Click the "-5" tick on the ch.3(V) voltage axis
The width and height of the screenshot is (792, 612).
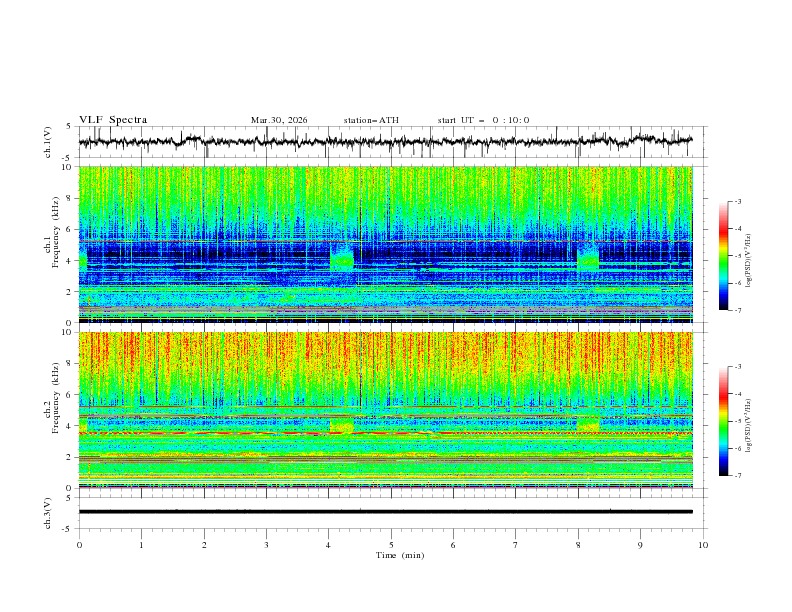point(68,529)
